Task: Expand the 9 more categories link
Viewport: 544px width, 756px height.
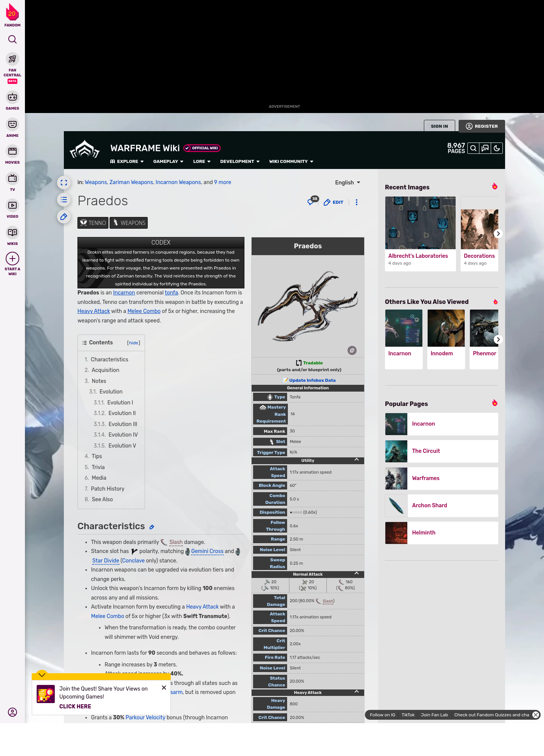Action: click(223, 182)
